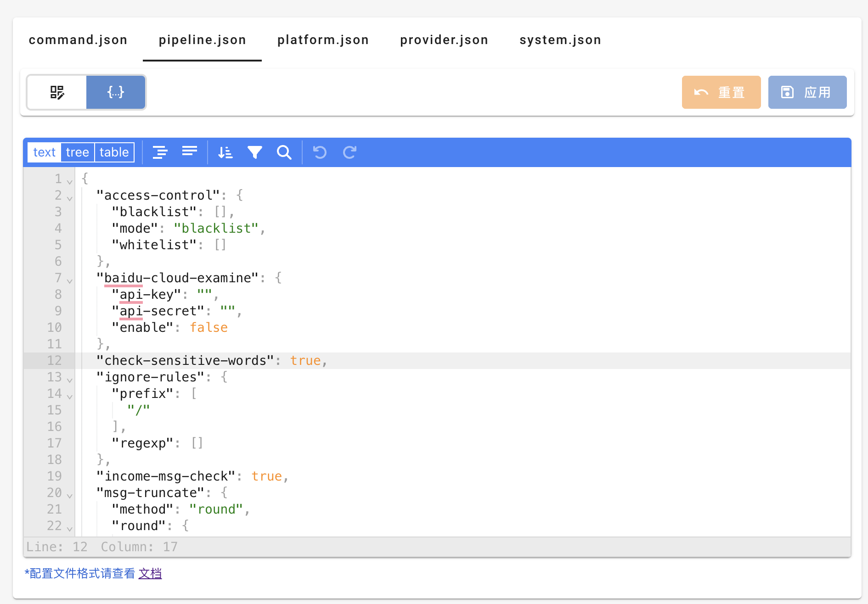Viewport: 868px width, 604px height.
Task: Open the filter/transform funnel tool
Action: click(x=254, y=152)
